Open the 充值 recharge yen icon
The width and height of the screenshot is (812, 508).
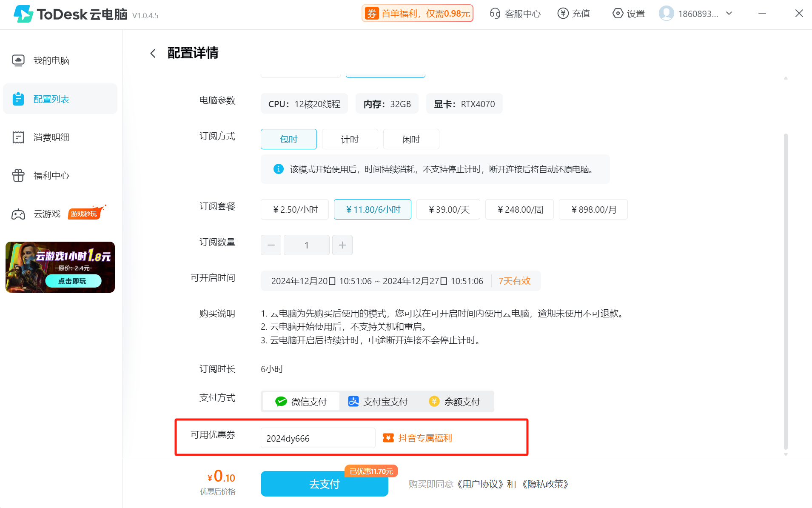[563, 13]
